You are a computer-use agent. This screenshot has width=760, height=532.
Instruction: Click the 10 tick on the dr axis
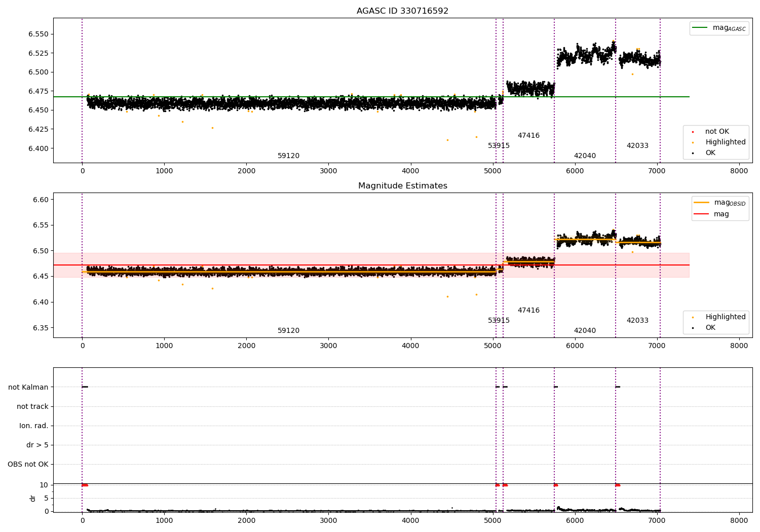(44, 485)
